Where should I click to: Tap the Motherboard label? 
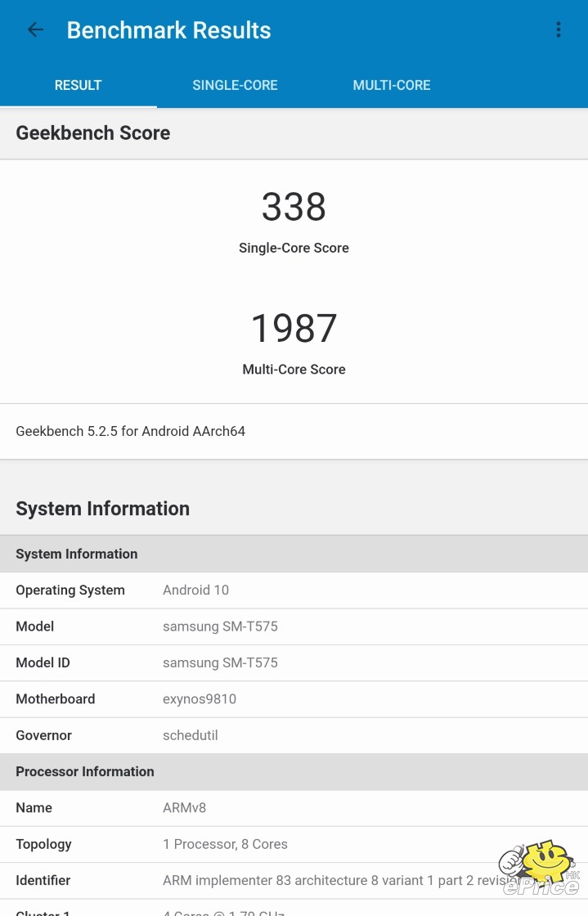point(56,698)
